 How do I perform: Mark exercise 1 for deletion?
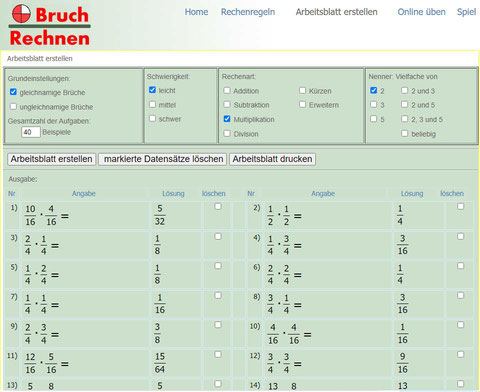point(218,207)
